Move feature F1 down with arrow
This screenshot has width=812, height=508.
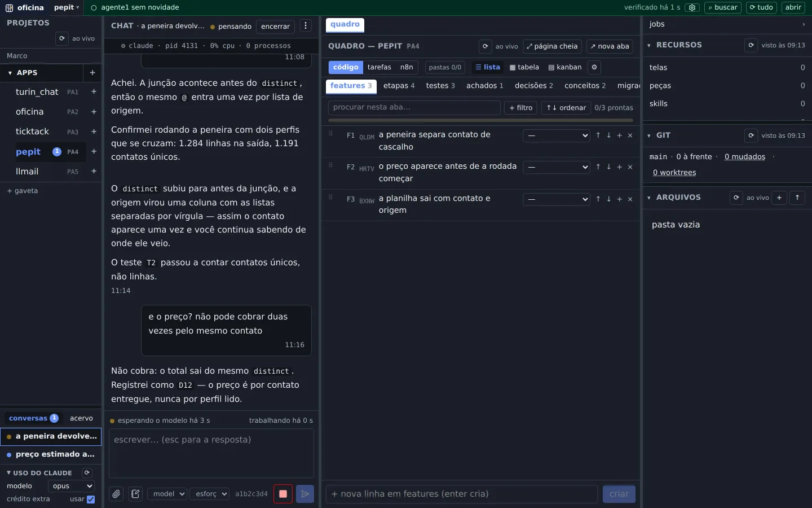[609, 135]
